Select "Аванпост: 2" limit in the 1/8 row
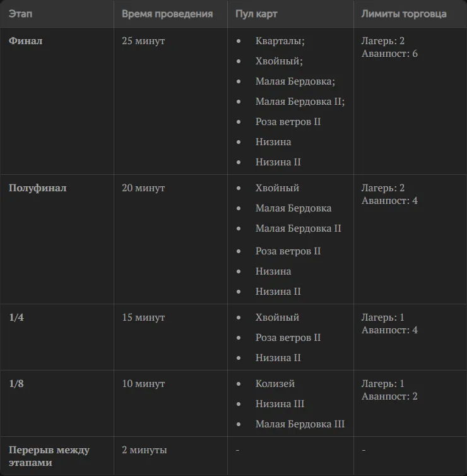This screenshot has width=467, height=476. click(389, 396)
